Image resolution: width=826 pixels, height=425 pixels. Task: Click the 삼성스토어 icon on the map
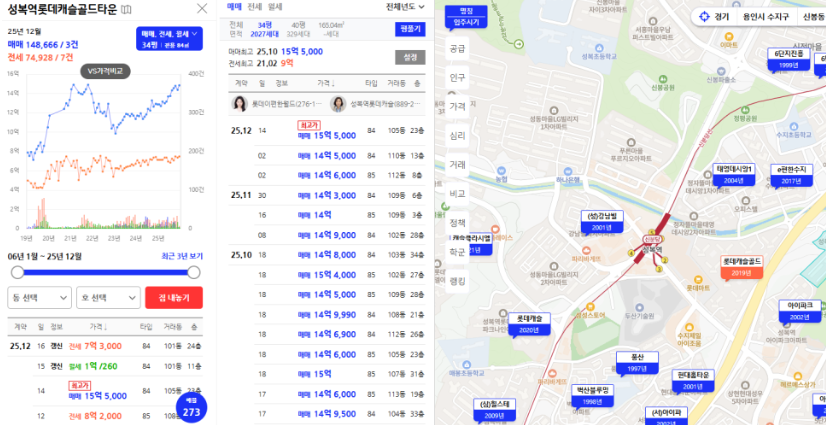point(590,307)
